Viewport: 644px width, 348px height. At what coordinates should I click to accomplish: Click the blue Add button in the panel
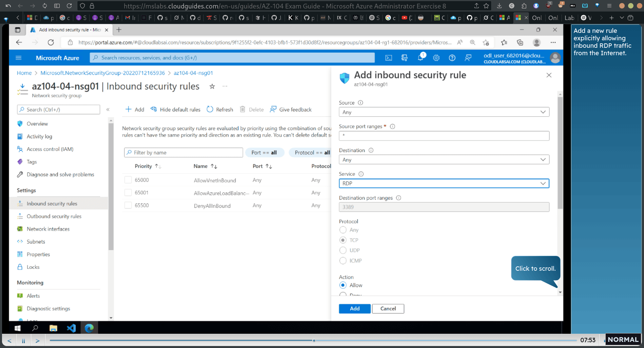pyautogui.click(x=355, y=309)
